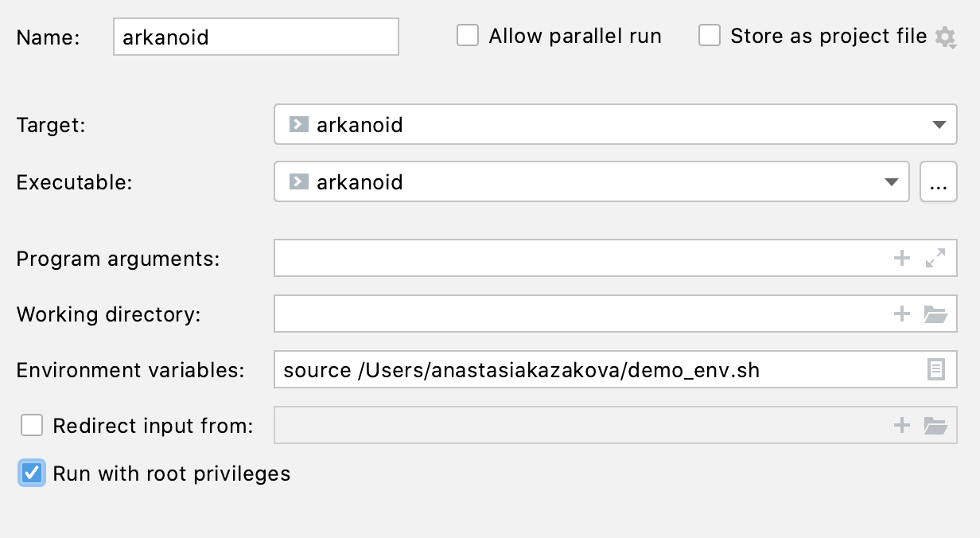Open the Executable dropdown arrow
The height and width of the screenshot is (538, 980).
pos(891,182)
